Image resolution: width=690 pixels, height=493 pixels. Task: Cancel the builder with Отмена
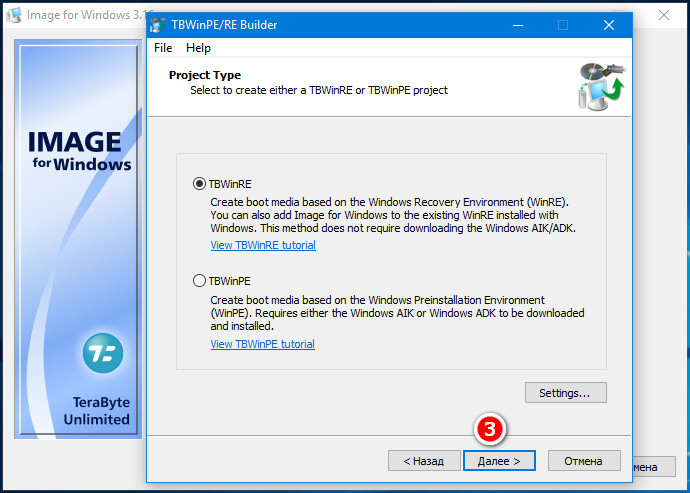click(584, 461)
